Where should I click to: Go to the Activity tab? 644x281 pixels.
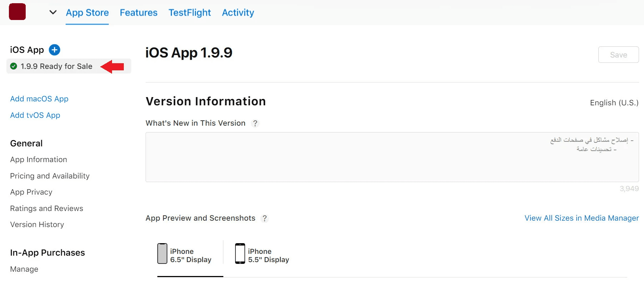click(238, 13)
